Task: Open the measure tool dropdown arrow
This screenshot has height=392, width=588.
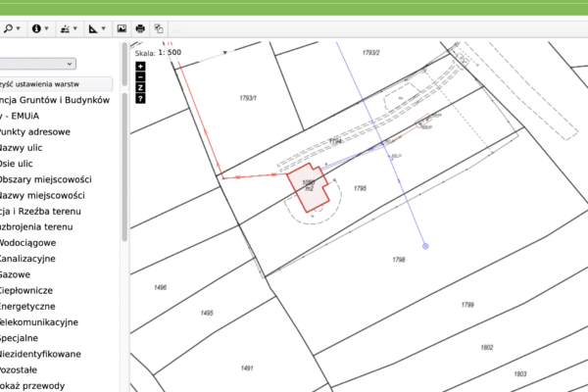Action: (104, 28)
